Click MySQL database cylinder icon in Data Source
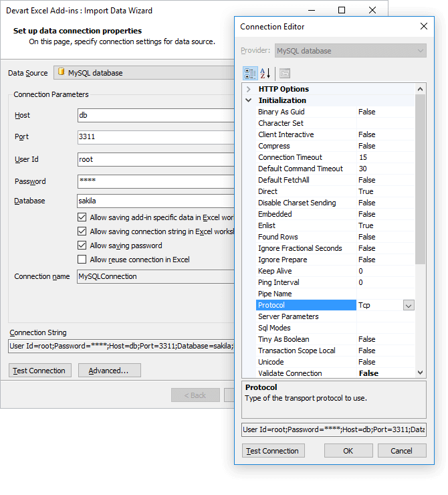 click(x=62, y=72)
